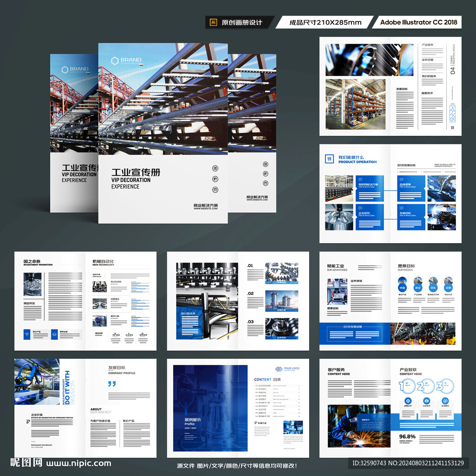Click the numbered circle 1 under 产业智联
Viewport: 476px width, 476px height.
click(x=407, y=386)
